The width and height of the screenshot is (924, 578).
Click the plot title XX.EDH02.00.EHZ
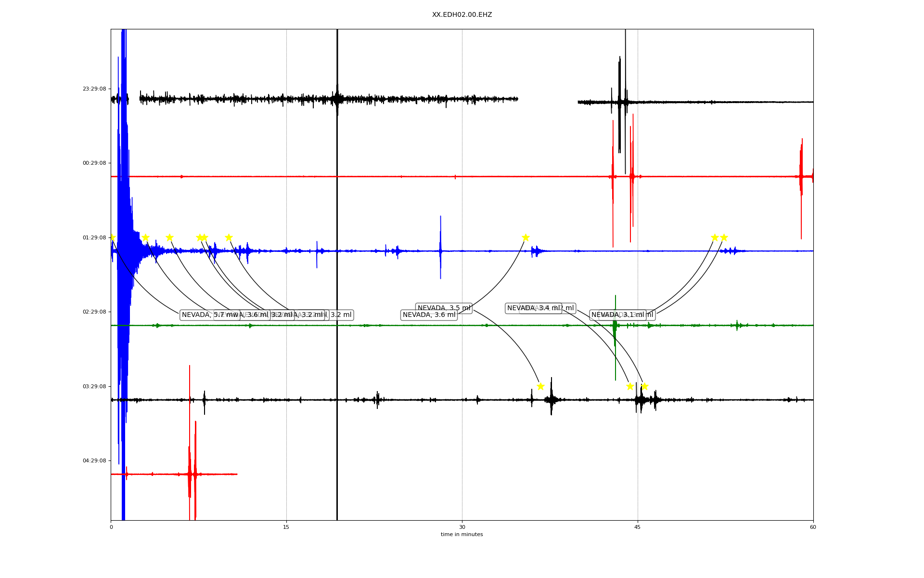[462, 15]
